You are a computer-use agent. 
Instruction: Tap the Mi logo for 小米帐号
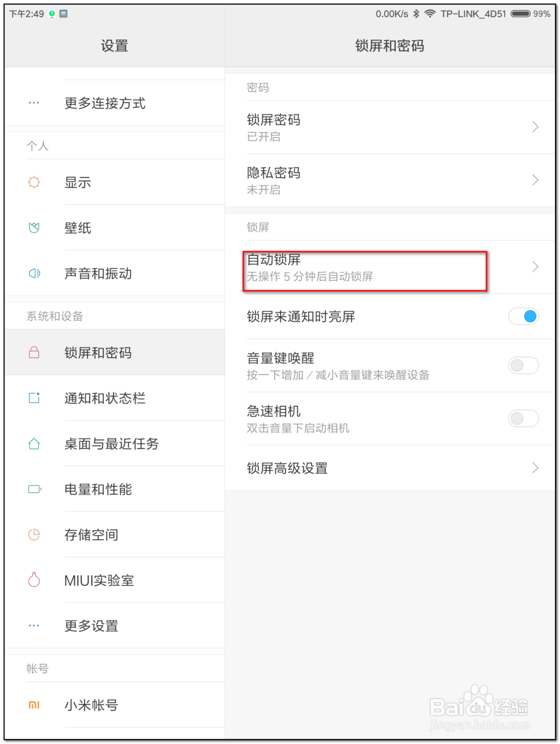(34, 705)
